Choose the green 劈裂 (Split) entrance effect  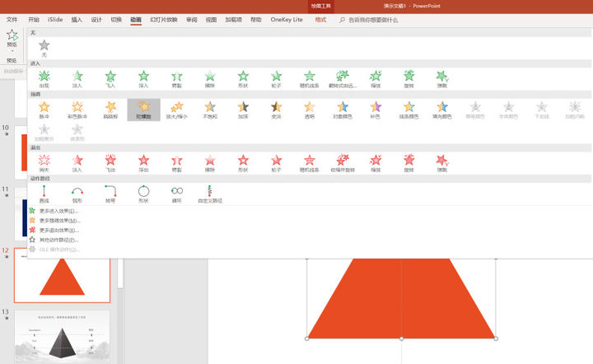(176, 79)
